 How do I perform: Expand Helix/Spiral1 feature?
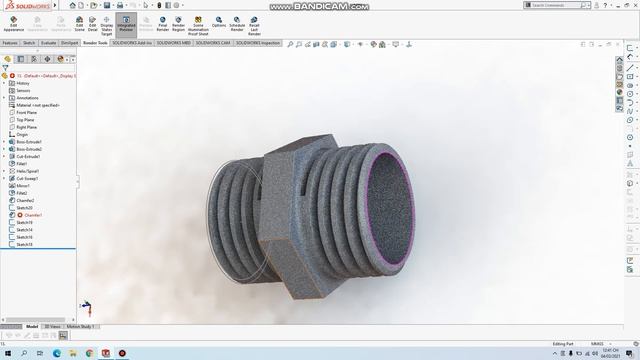4,171
